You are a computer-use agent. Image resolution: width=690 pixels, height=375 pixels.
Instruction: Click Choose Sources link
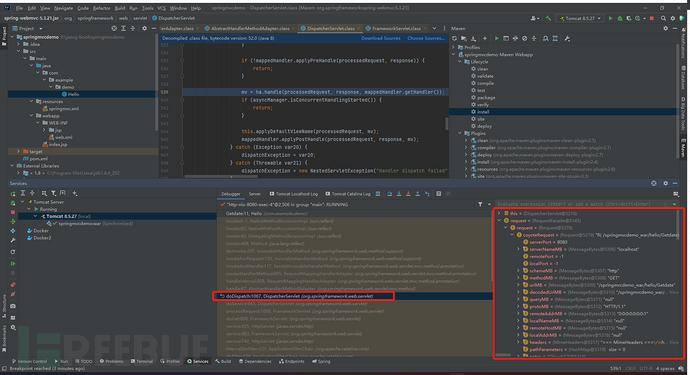(426, 38)
